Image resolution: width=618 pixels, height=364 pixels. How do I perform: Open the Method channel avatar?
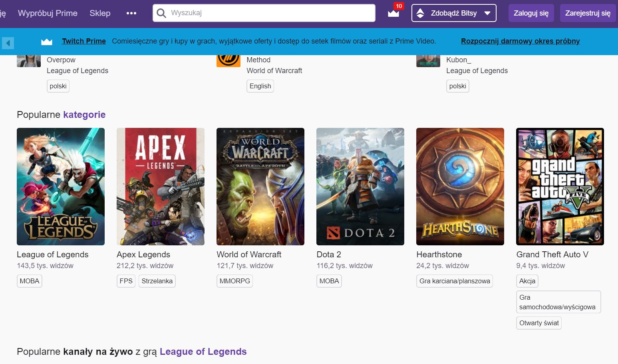pos(229,61)
